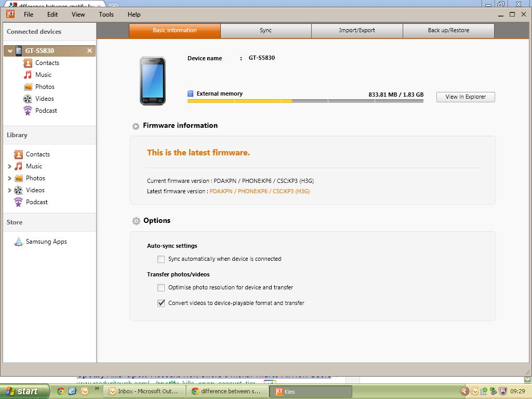Open Library Photos icon
The image size is (532, 399).
tap(18, 178)
